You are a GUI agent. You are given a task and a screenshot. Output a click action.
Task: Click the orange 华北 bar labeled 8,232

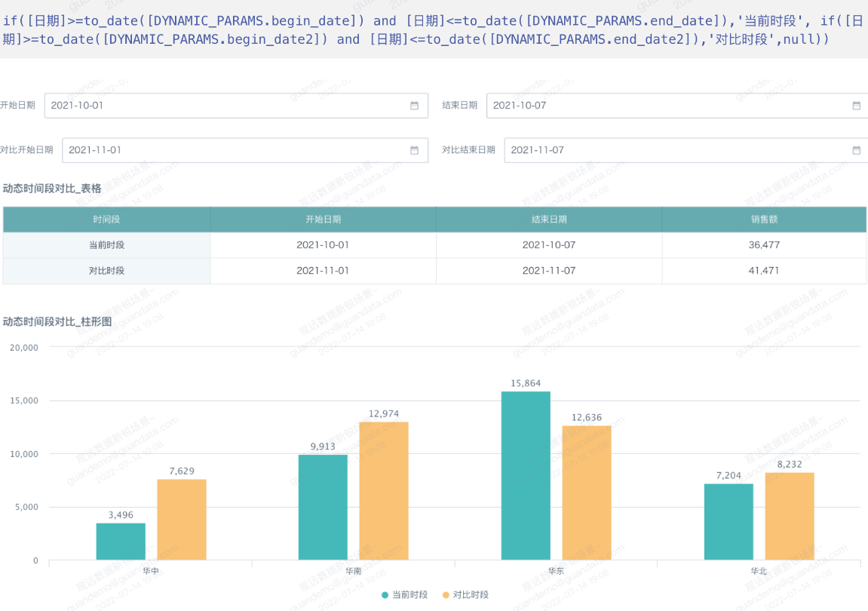[x=790, y=516]
